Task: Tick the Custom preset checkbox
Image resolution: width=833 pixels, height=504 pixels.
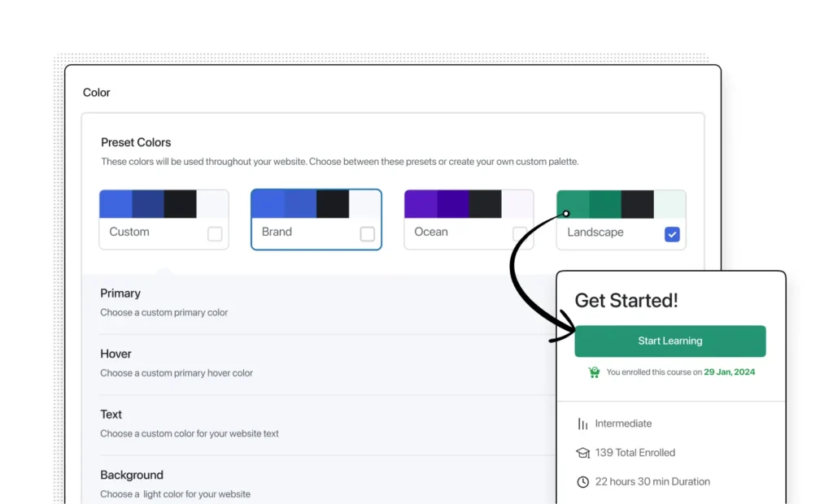Action: click(215, 234)
